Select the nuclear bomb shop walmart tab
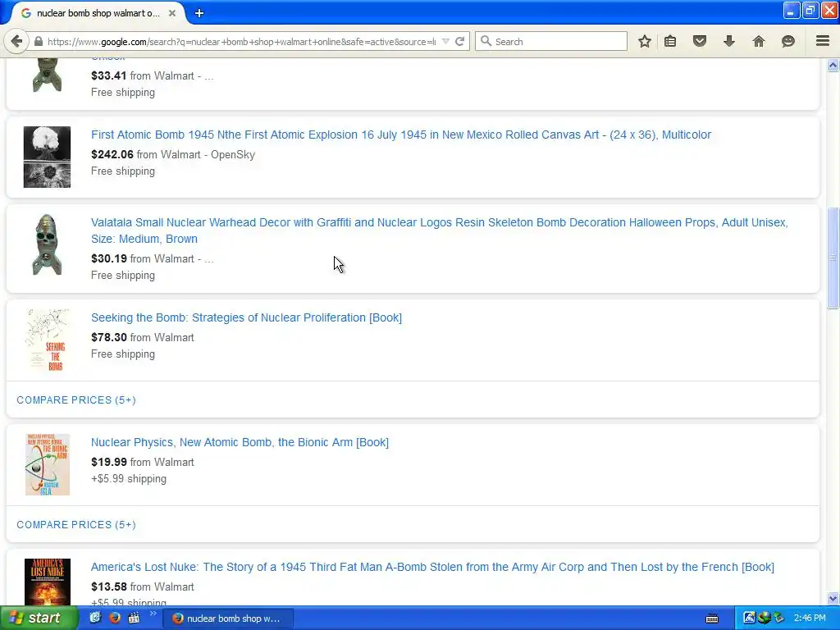The width and height of the screenshot is (840, 630). [x=97, y=13]
